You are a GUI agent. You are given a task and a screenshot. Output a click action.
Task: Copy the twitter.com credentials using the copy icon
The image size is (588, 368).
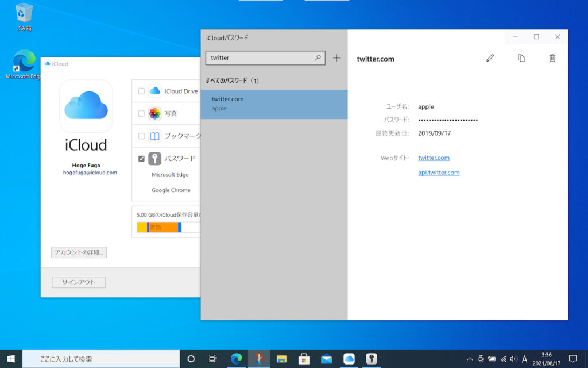[x=521, y=58]
